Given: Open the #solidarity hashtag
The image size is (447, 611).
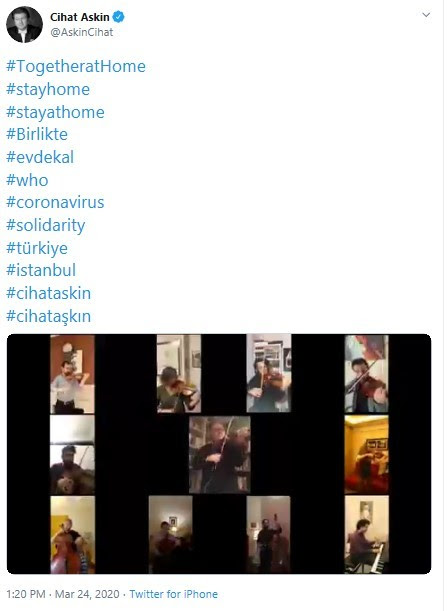Looking at the screenshot, I should (46, 225).
